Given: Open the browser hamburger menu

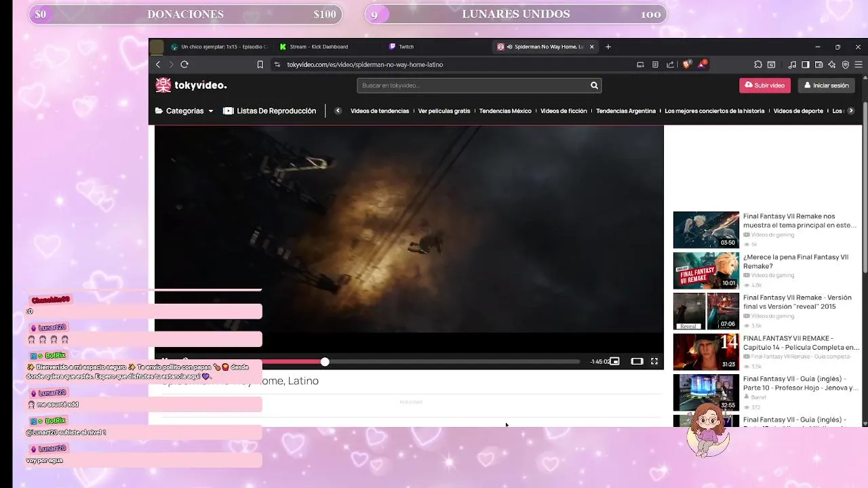Looking at the screenshot, I should pos(859,64).
